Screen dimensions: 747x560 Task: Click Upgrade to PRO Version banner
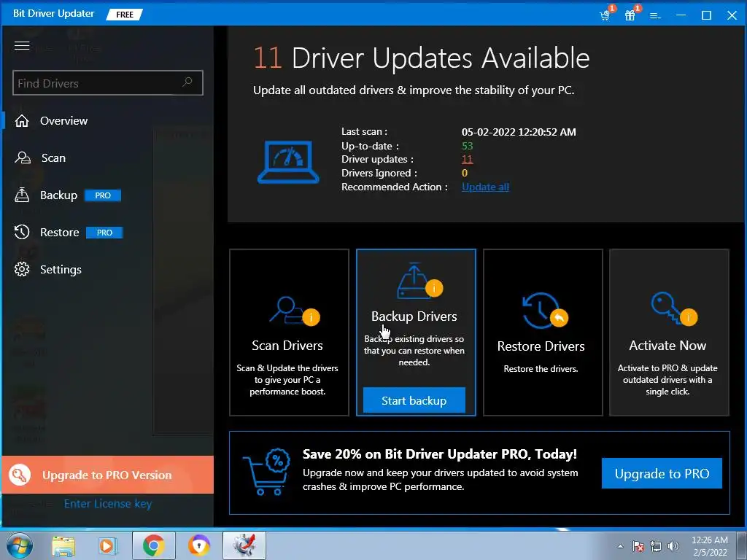[x=108, y=475]
